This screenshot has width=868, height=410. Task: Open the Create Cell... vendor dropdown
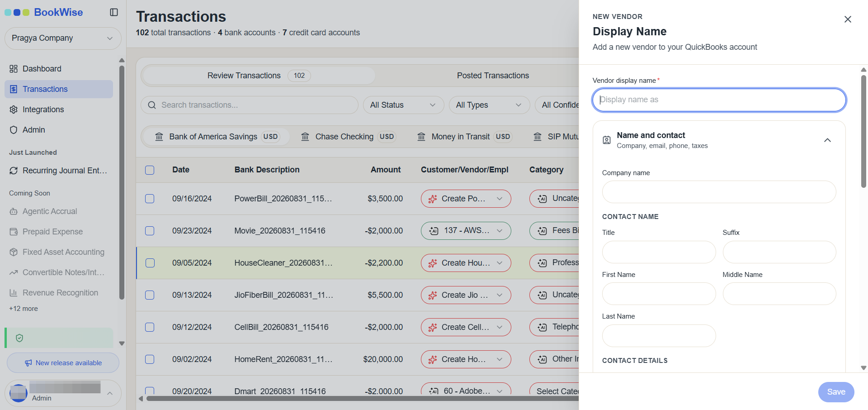(x=466, y=327)
